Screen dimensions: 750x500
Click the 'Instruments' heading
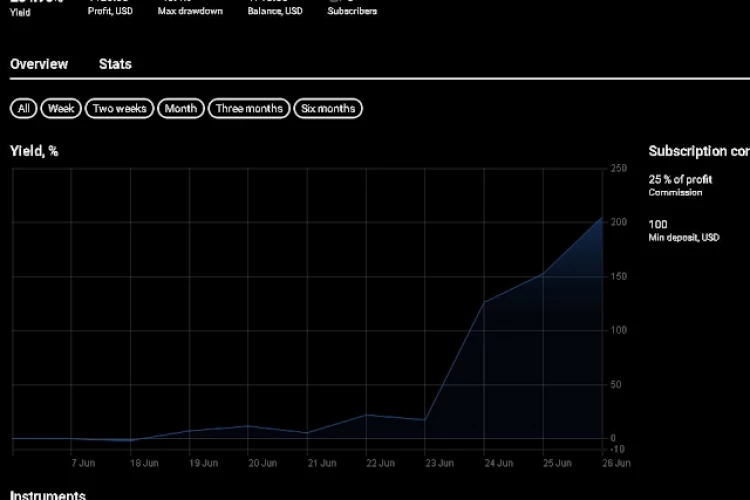(48, 495)
